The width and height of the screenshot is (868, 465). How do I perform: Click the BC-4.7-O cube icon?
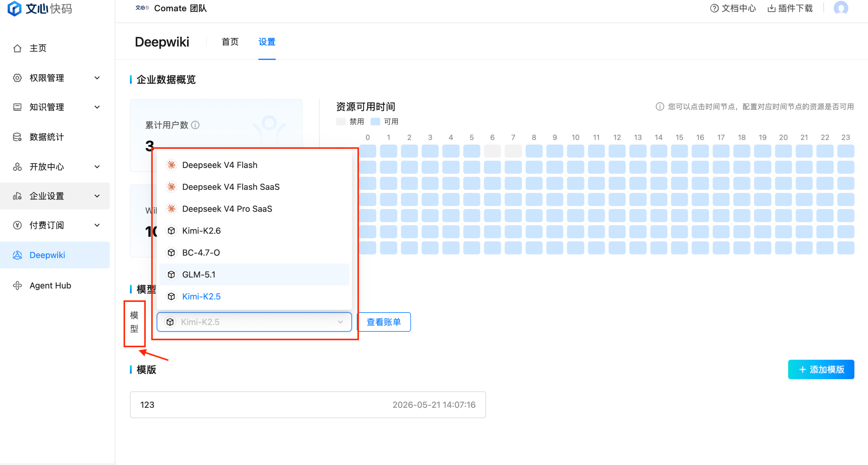171,253
